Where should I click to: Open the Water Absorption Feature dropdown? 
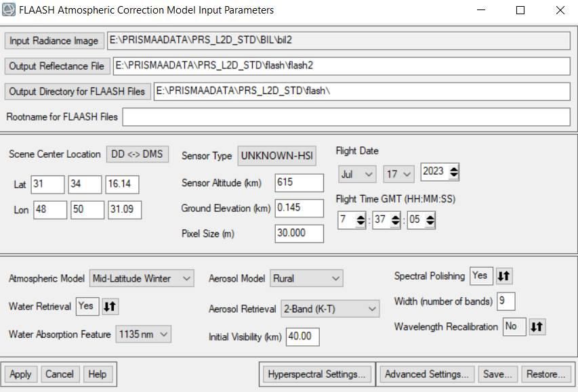pyautogui.click(x=143, y=334)
